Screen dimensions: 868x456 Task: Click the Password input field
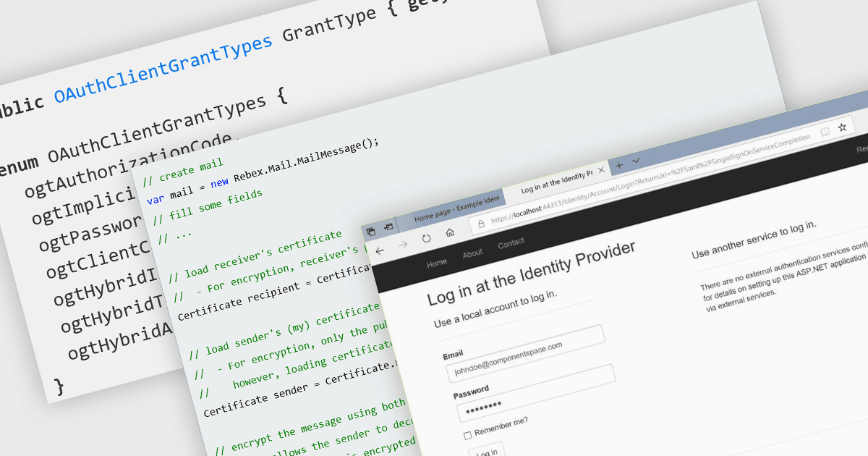pyautogui.click(x=535, y=392)
